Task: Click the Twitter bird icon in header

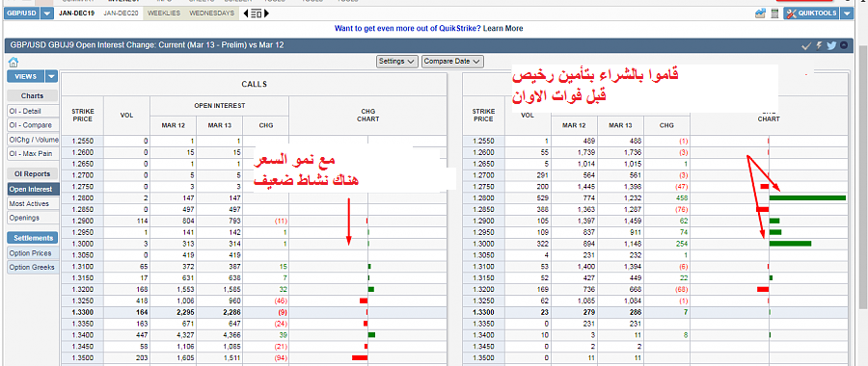Action: [x=831, y=45]
